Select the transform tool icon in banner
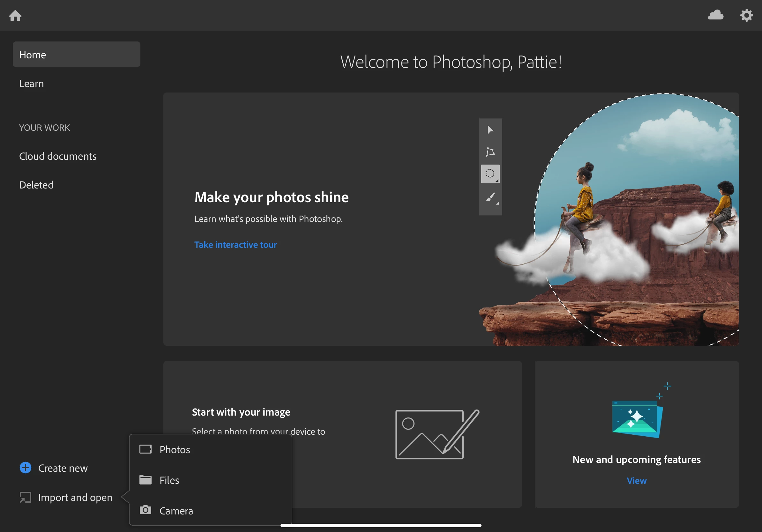This screenshot has height=532, width=762. point(490,152)
